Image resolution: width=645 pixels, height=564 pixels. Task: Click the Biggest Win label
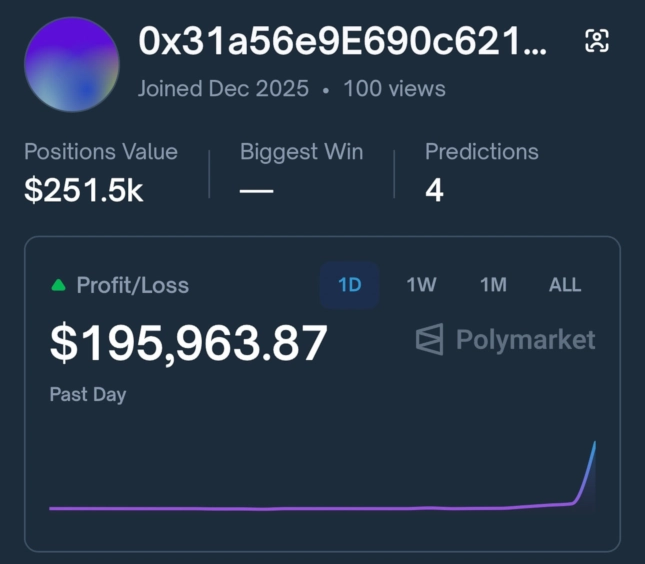(301, 152)
